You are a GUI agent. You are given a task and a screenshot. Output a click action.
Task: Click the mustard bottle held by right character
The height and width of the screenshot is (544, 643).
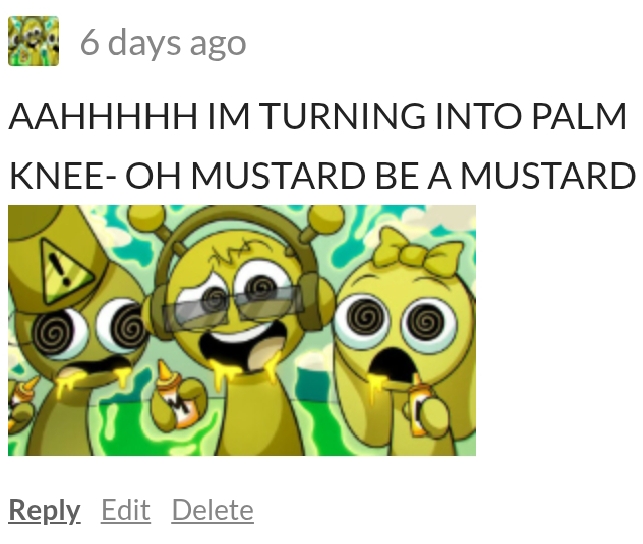click(x=418, y=406)
